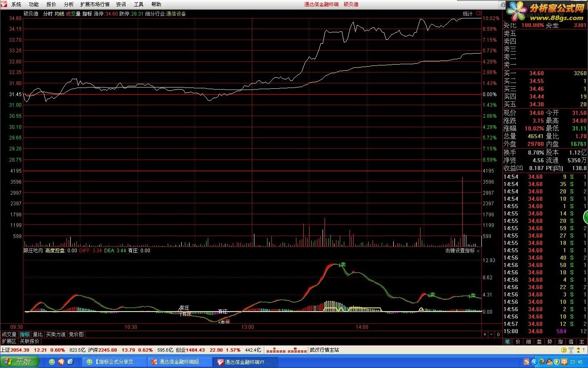Viewport: 588px width, 368px height.
Task: Click the 武汉行情主站 status entry
Action: coord(324,350)
